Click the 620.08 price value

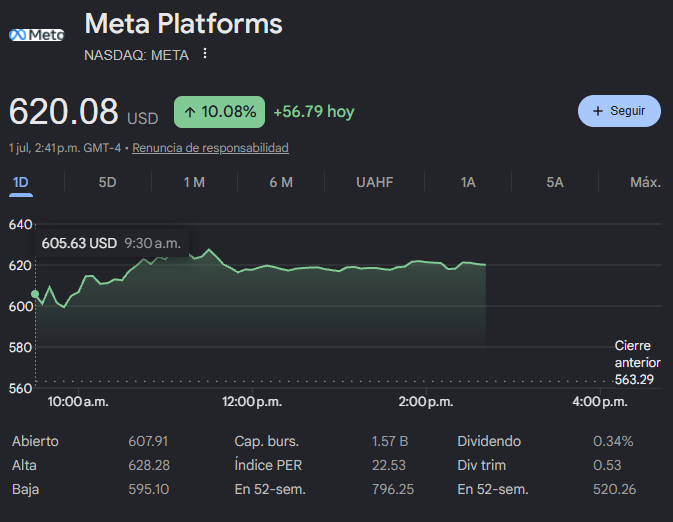coord(64,111)
